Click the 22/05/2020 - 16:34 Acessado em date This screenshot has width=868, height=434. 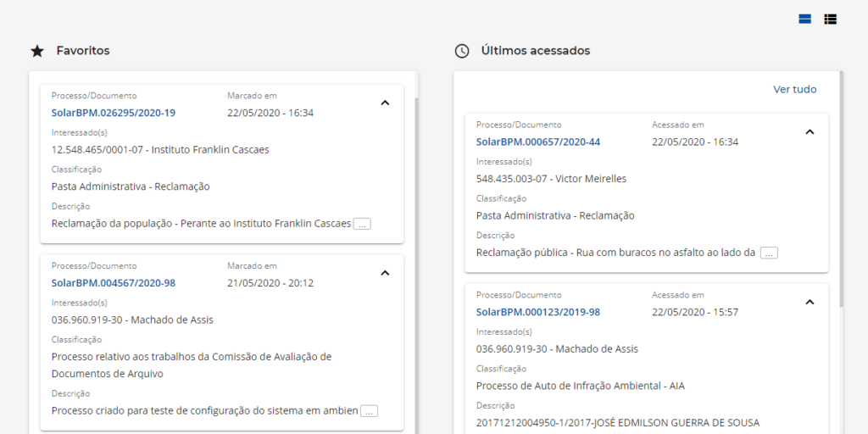(x=695, y=142)
